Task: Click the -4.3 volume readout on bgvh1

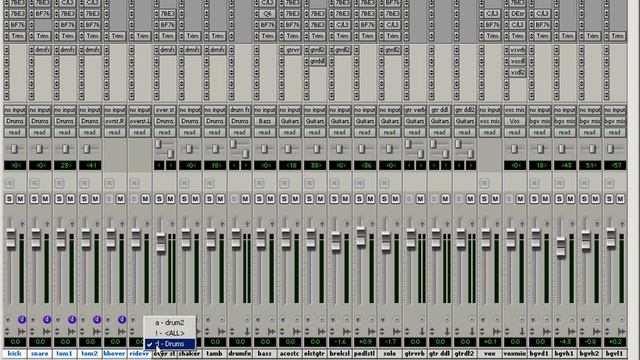Action: (564, 342)
